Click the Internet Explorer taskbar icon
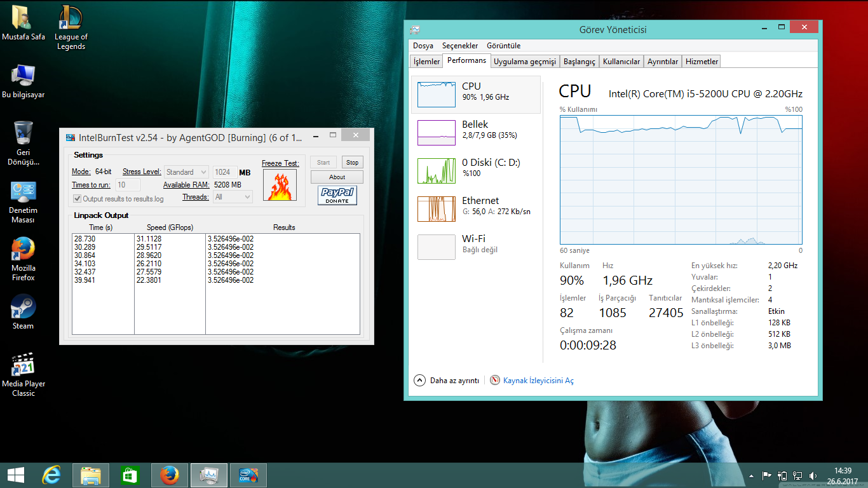This screenshot has width=868, height=488. coord(51,475)
